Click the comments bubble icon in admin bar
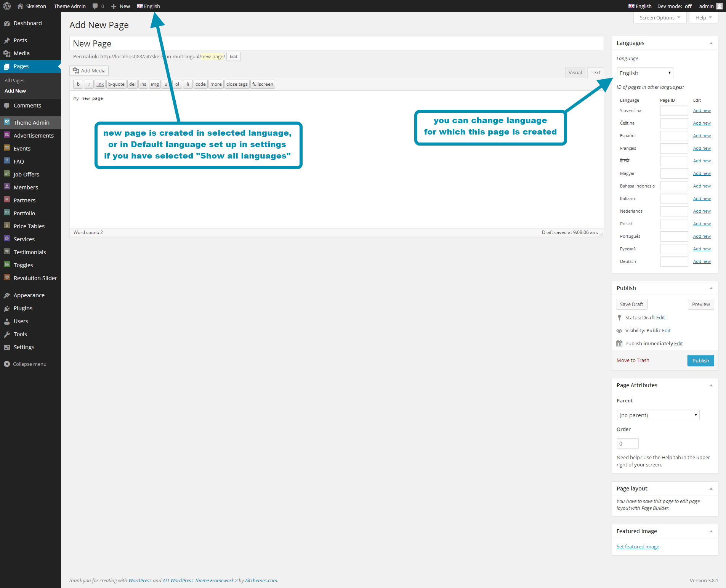 coord(95,6)
